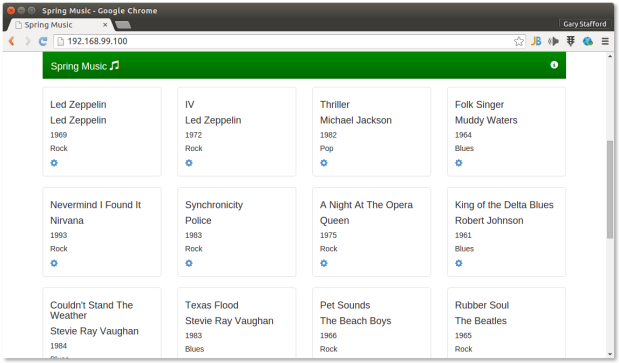The image size is (619, 363).
Task: Click the artist name Queen
Action: (334, 221)
